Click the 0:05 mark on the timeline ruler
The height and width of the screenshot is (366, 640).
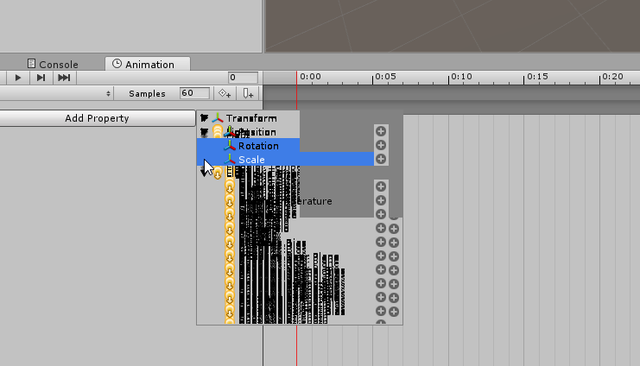[385, 77]
